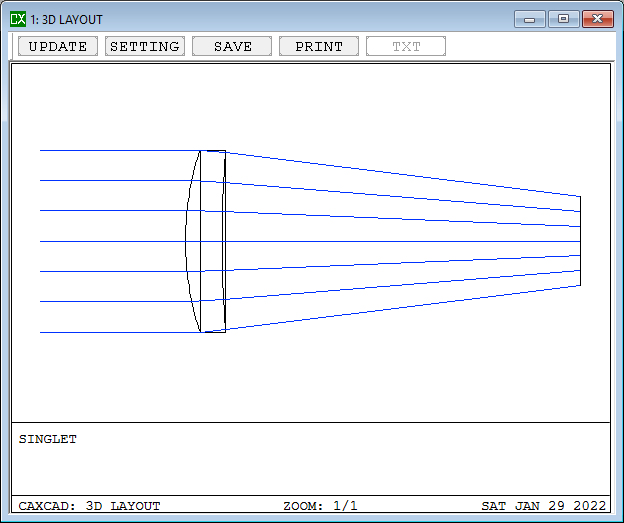Click the singlet lens drawing

point(206,241)
